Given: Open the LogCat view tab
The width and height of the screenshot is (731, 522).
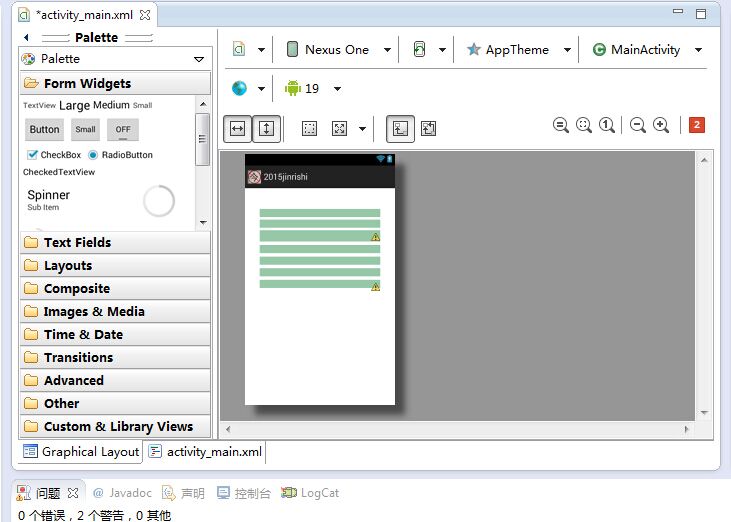Looking at the screenshot, I should pyautogui.click(x=310, y=493).
